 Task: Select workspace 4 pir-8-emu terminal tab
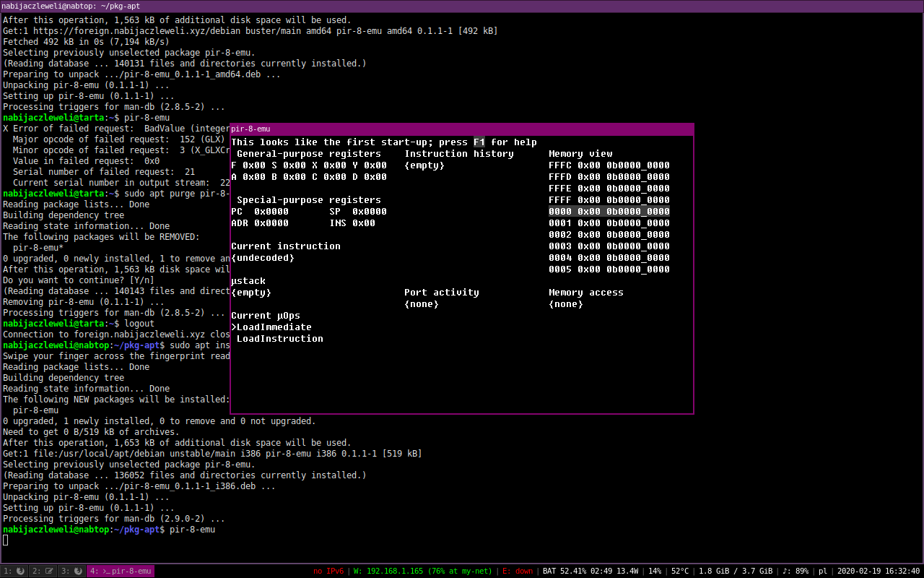[121, 571]
